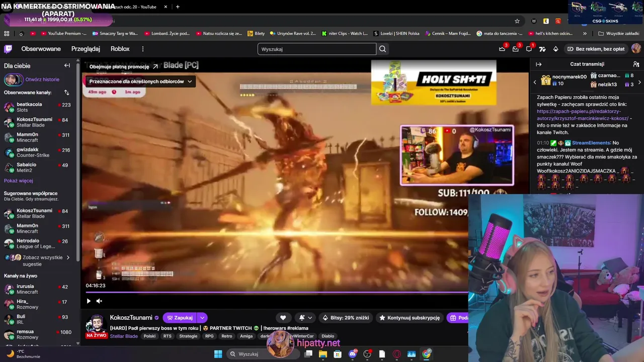
Task: Open zapach-papieru.pl link in chat
Action: point(584,115)
